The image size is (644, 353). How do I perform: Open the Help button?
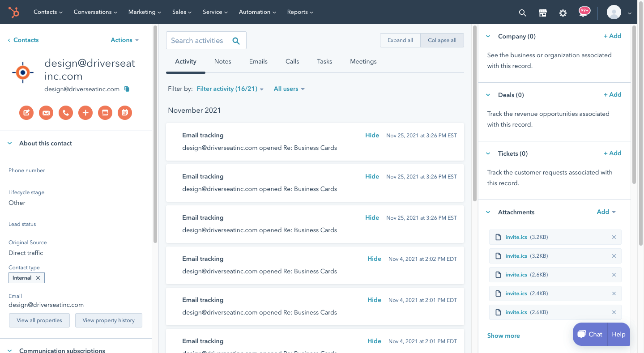[618, 334]
